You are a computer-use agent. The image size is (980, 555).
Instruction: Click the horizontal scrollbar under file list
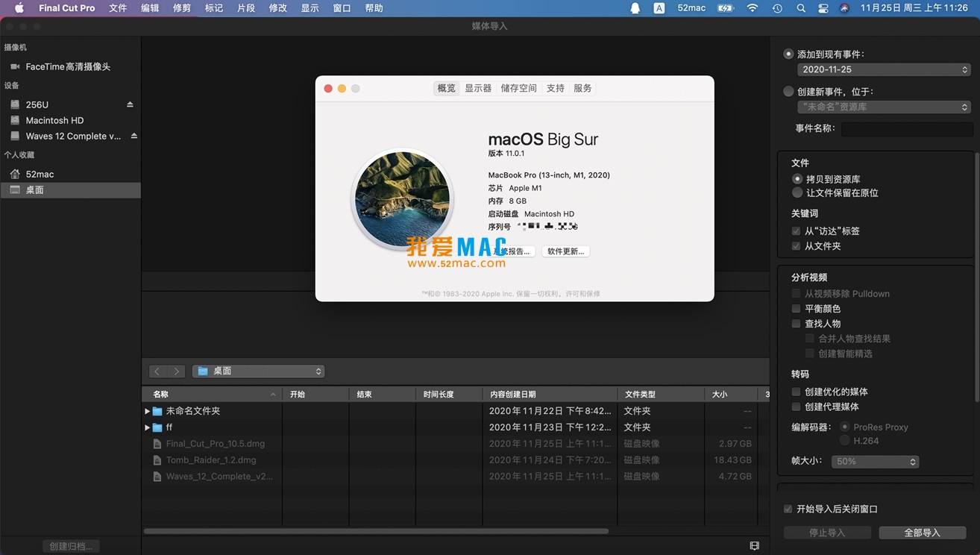376,531
